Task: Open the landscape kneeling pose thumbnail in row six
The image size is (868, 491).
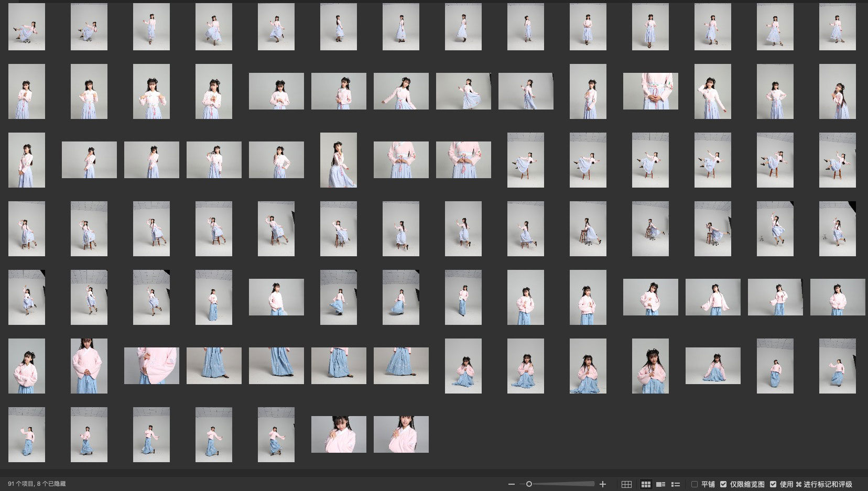Action: (713, 366)
